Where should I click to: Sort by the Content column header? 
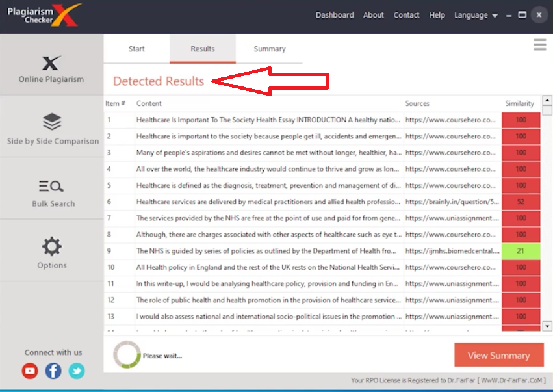149,103
